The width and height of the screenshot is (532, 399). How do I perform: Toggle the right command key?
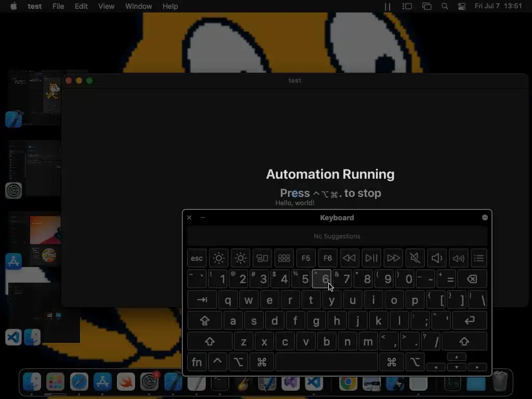[392, 362]
